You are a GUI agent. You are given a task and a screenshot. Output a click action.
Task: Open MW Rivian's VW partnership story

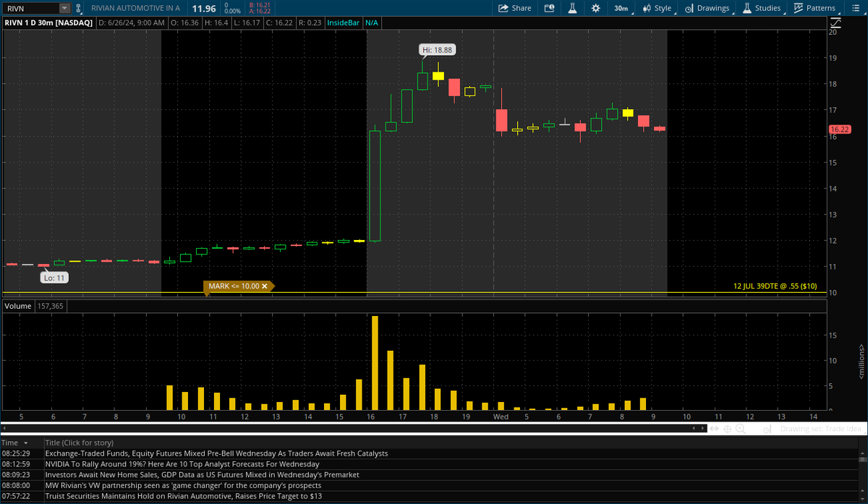(183, 486)
